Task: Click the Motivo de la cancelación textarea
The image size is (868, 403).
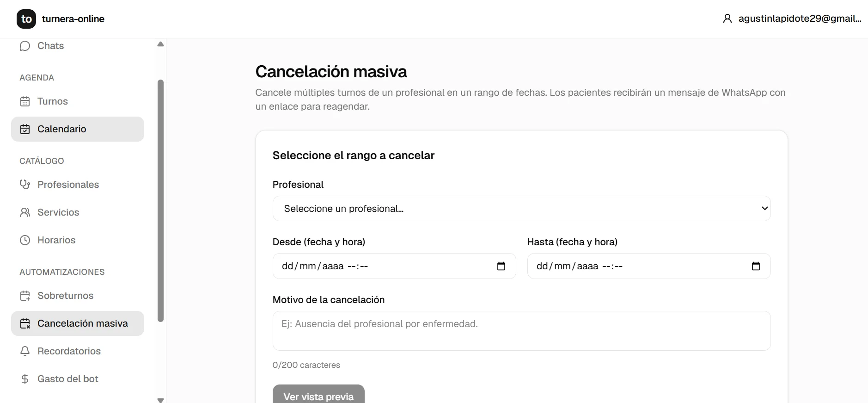Action: pos(521,331)
